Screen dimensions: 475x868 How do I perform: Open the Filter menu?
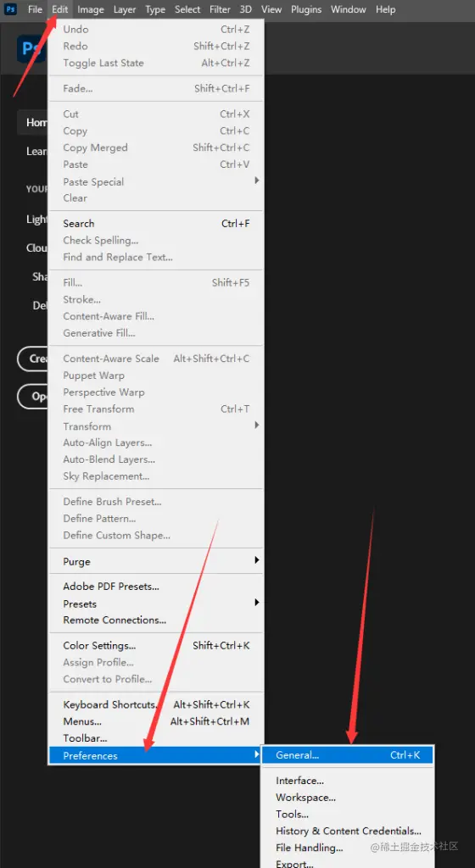(x=220, y=9)
